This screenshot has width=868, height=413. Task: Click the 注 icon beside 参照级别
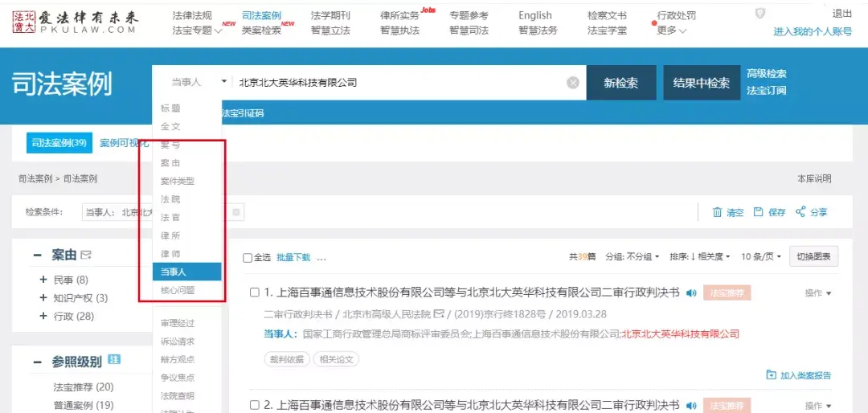coord(114,360)
